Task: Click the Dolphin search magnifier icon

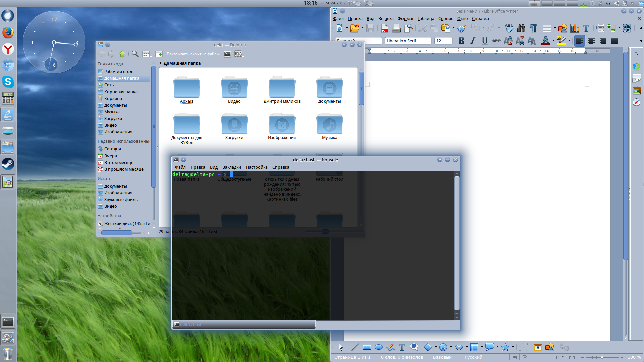Action: click(x=135, y=54)
